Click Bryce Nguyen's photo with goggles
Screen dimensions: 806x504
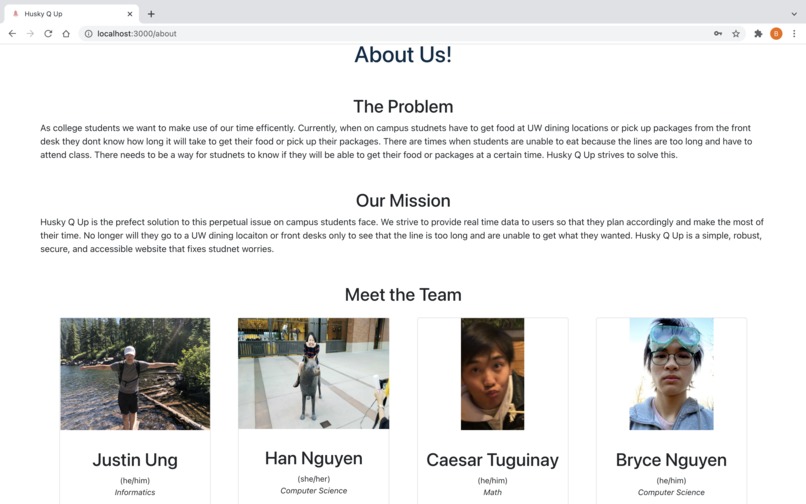pyautogui.click(x=671, y=374)
